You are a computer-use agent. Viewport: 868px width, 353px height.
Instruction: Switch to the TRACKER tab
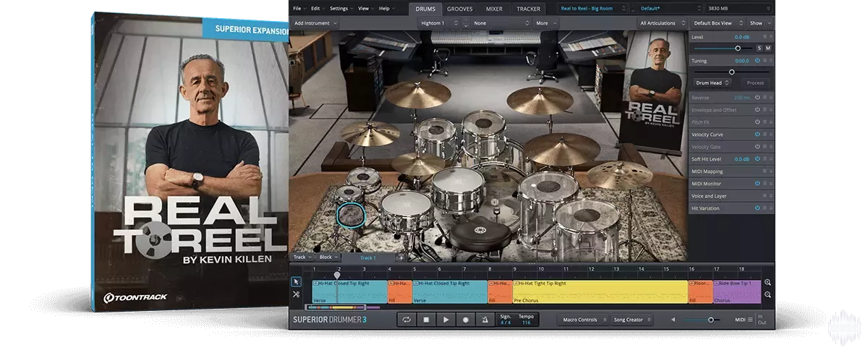point(529,9)
